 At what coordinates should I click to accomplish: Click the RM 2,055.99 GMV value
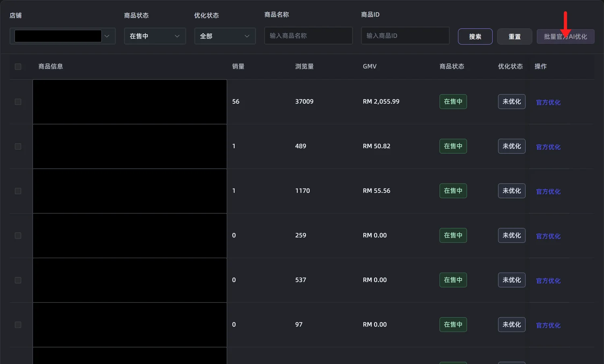pos(381,101)
